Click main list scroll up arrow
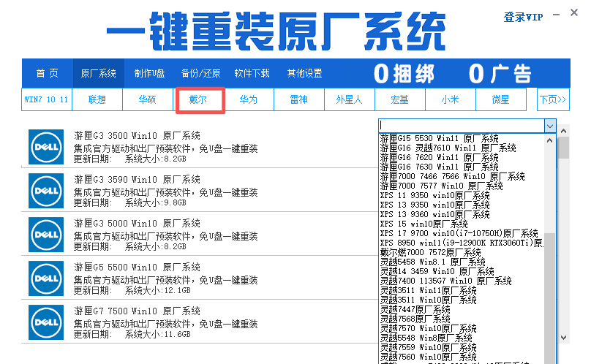Screen dimensions: 591x364 (x=563, y=131)
